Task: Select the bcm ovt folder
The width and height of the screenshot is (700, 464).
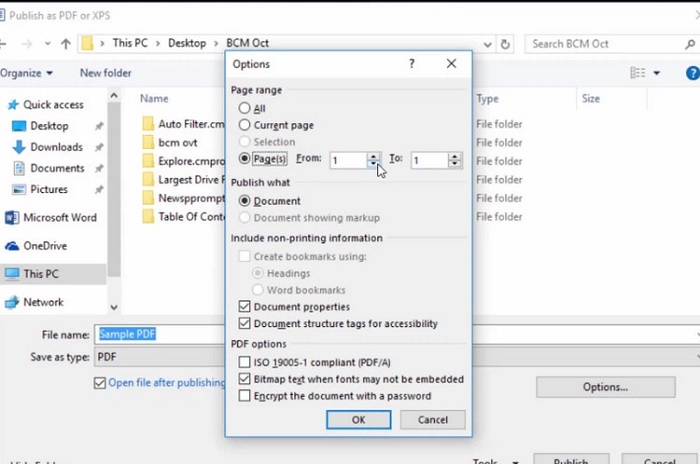Action: [170, 142]
